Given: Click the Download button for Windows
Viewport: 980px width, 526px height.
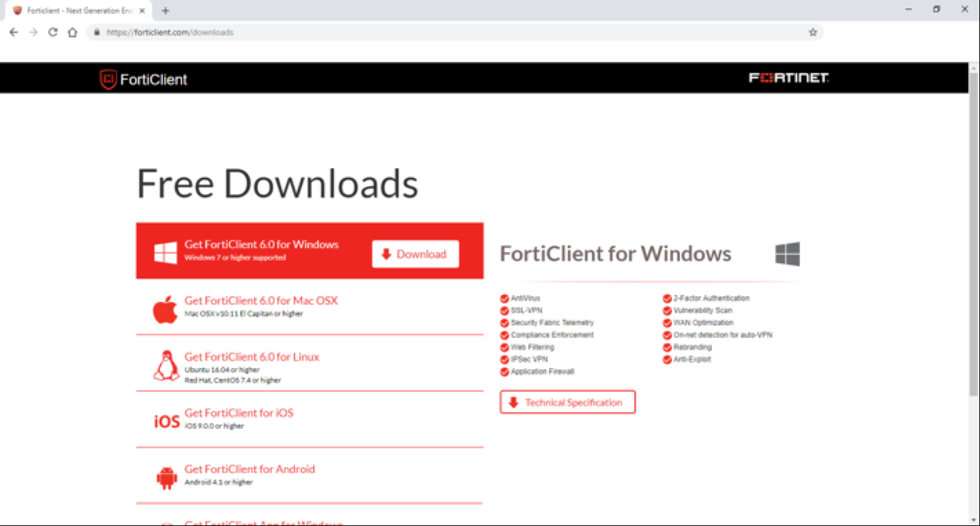Looking at the screenshot, I should click(x=415, y=254).
